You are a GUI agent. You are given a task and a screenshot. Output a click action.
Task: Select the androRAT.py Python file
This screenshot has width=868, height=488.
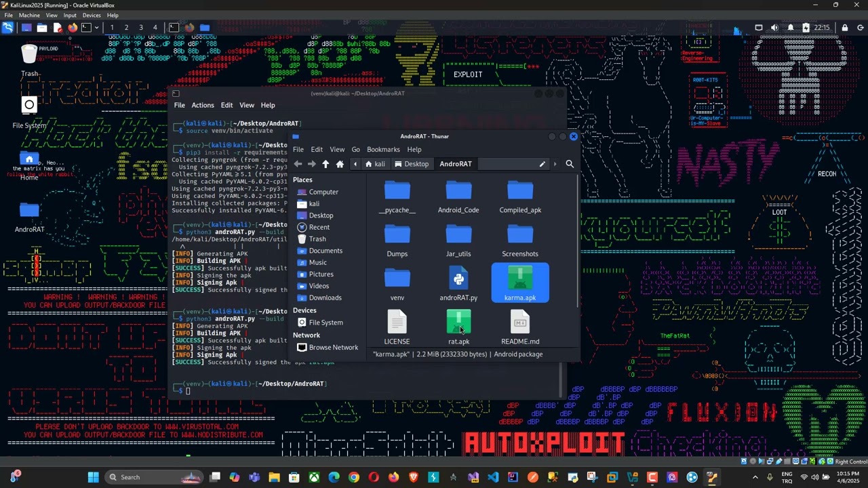pyautogui.click(x=458, y=285)
